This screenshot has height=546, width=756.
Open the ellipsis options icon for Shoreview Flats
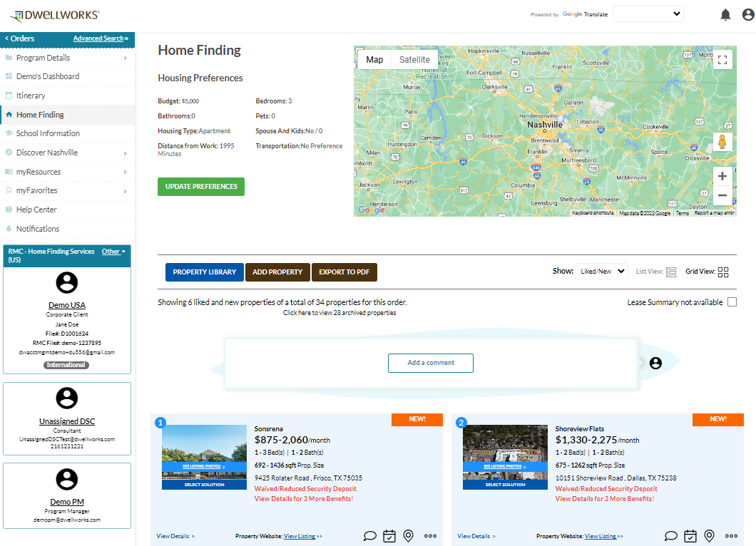coord(730,535)
